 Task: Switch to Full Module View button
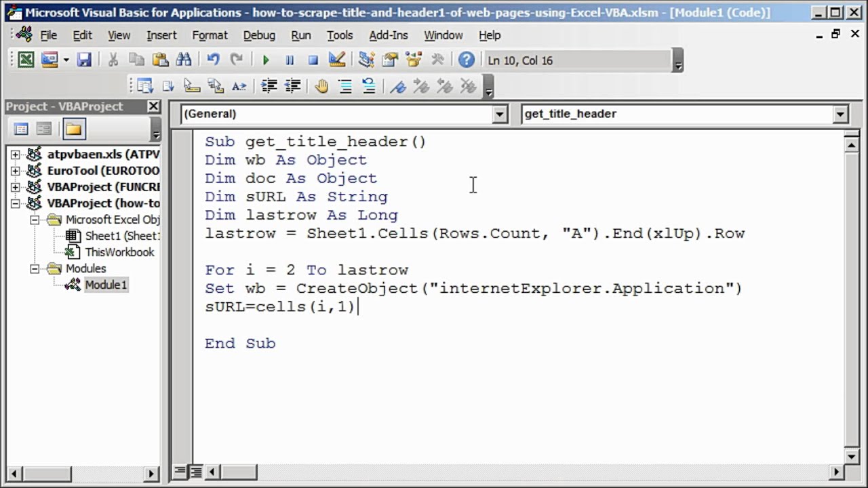(x=196, y=472)
